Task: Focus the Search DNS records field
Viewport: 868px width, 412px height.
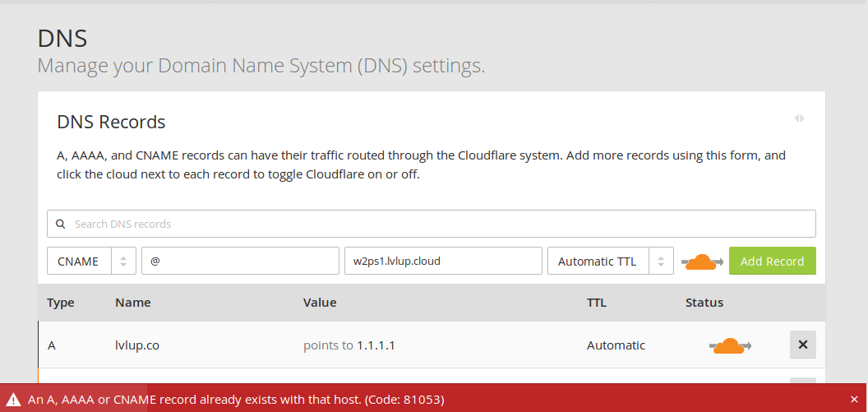Action: 436,224
